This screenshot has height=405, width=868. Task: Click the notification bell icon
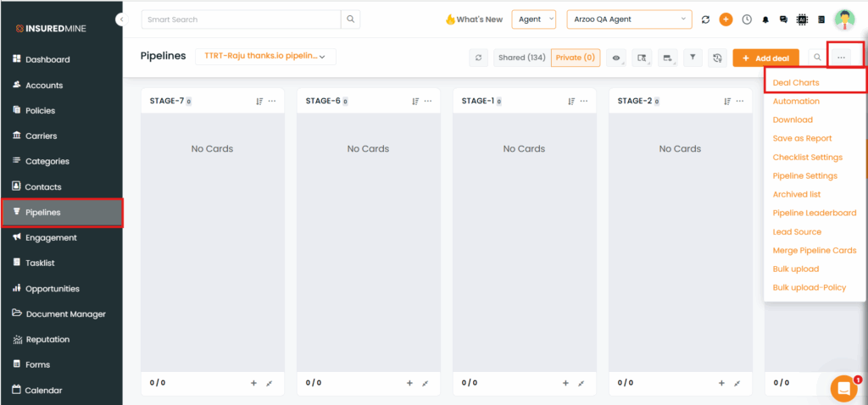pyautogui.click(x=766, y=19)
